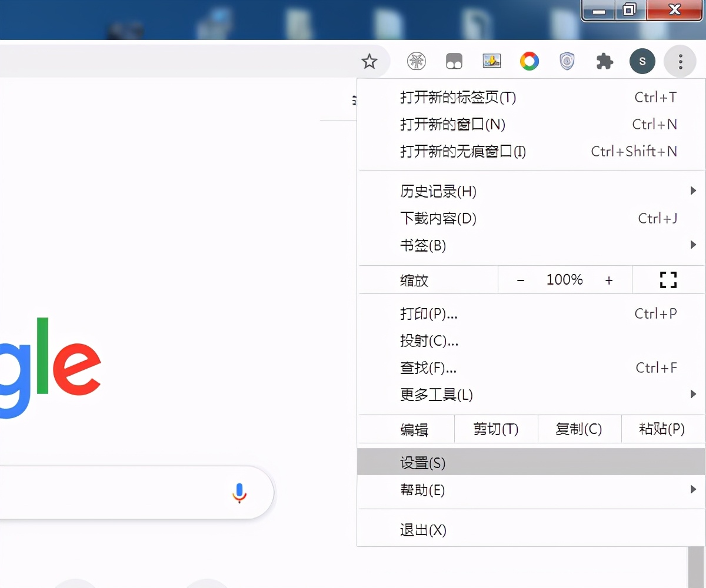Click the dual-circle extension icon
The width and height of the screenshot is (706, 588).
point(454,61)
